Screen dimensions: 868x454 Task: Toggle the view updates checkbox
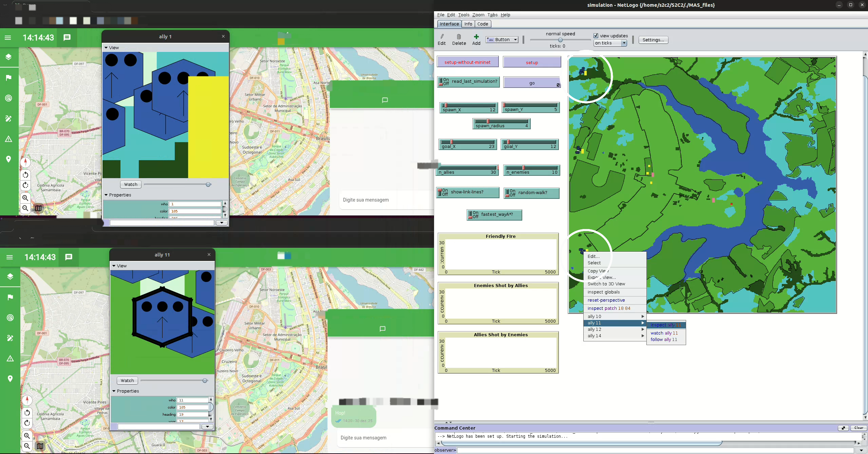pyautogui.click(x=596, y=36)
